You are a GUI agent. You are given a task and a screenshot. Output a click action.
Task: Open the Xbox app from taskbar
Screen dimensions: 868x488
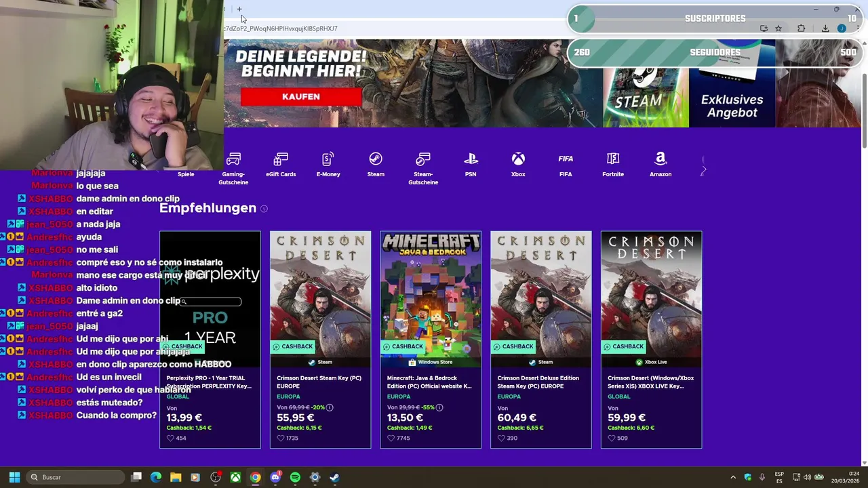pos(235,477)
